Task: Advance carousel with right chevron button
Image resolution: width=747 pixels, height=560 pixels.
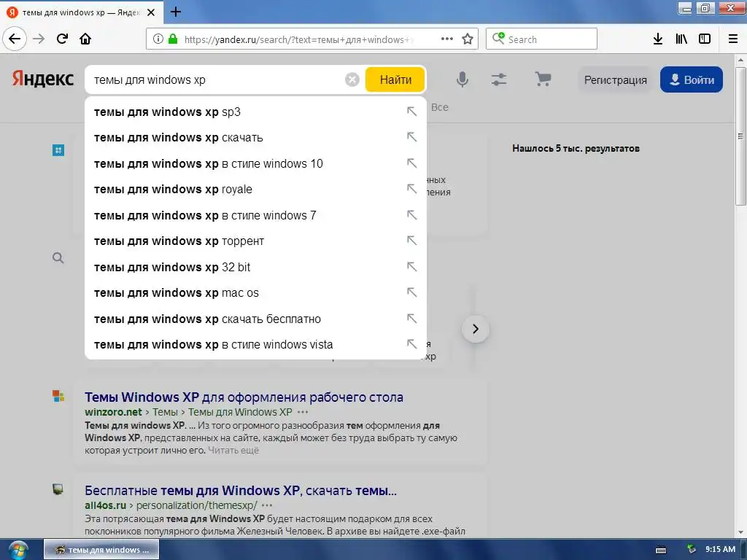Action: coord(476,329)
